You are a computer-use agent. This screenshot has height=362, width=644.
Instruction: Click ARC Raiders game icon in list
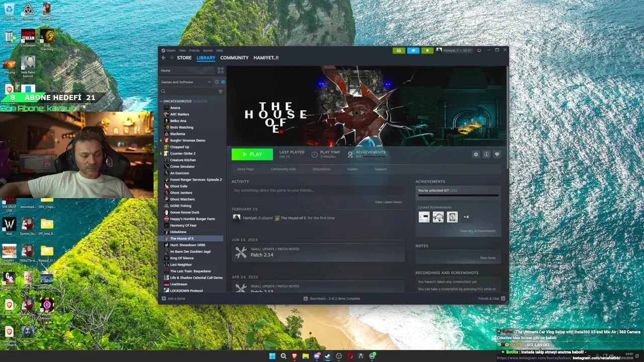pyautogui.click(x=167, y=114)
